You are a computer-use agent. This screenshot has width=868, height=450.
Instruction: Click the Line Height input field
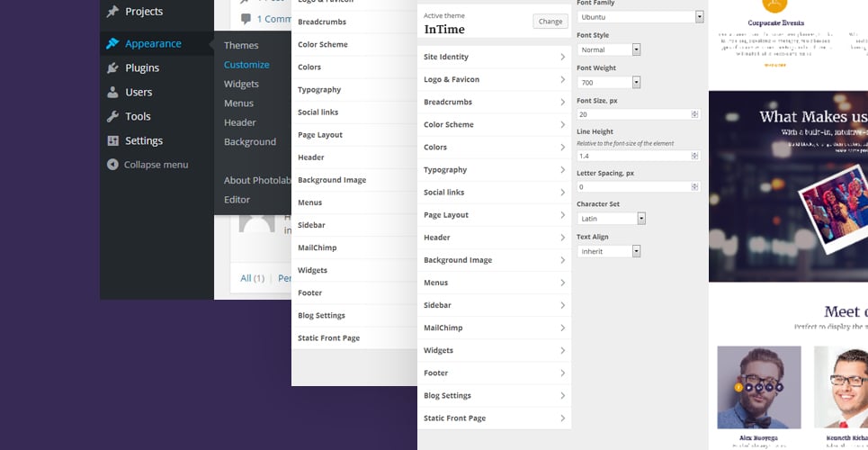[x=639, y=157]
